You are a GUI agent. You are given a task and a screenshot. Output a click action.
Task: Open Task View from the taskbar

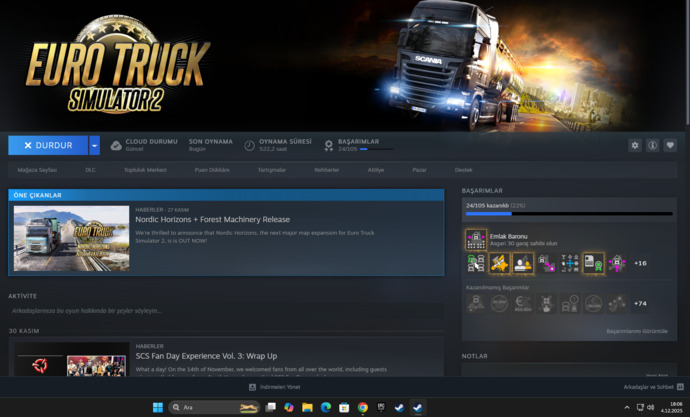[x=271, y=407]
